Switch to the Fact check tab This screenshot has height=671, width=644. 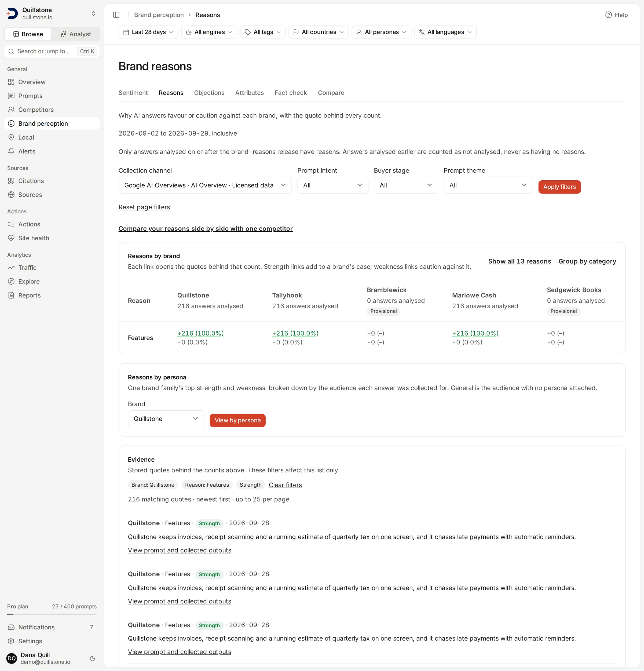[291, 93]
